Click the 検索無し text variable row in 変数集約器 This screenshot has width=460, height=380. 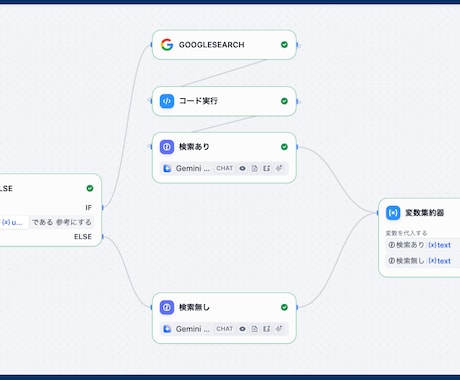pyautogui.click(x=423, y=261)
